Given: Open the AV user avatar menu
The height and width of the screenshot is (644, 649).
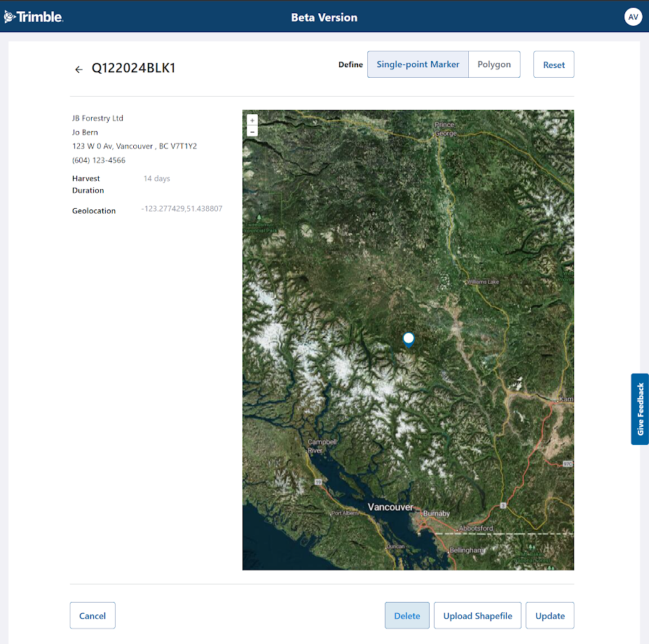Looking at the screenshot, I should (633, 16).
